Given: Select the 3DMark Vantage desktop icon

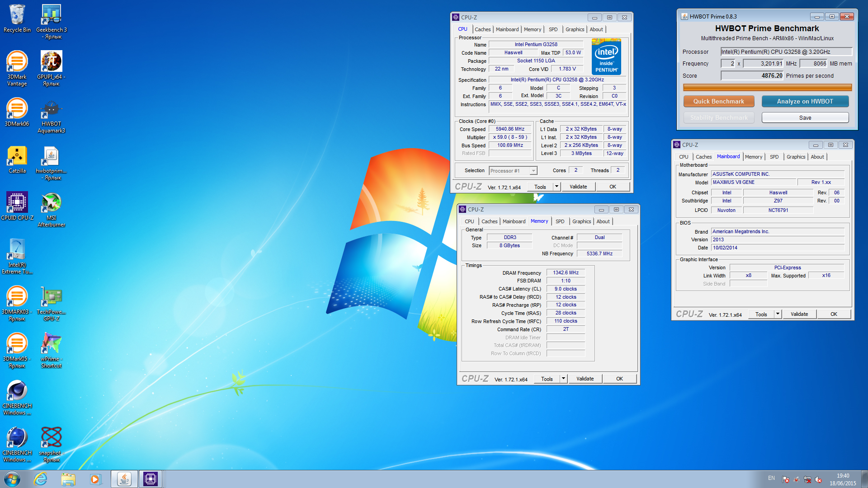Looking at the screenshot, I should pos(17,68).
